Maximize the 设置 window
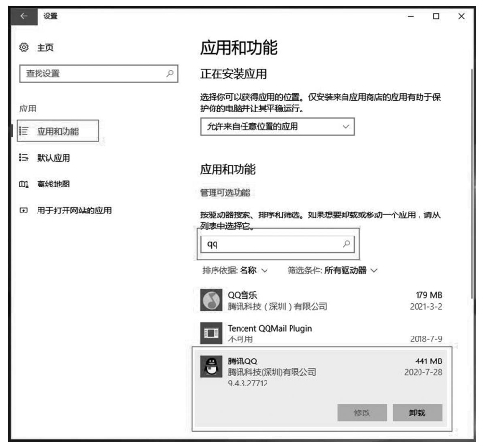Viewport: 483px width, 448px height. coord(436,16)
